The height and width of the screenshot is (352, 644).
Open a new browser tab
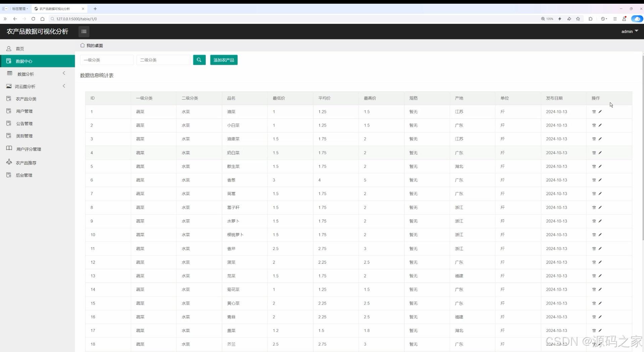tap(95, 9)
